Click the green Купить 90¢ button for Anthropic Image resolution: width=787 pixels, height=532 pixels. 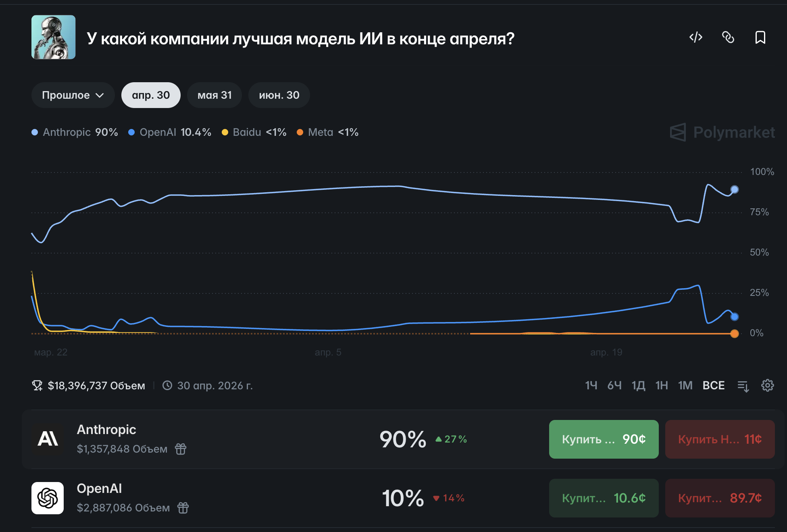(x=604, y=439)
